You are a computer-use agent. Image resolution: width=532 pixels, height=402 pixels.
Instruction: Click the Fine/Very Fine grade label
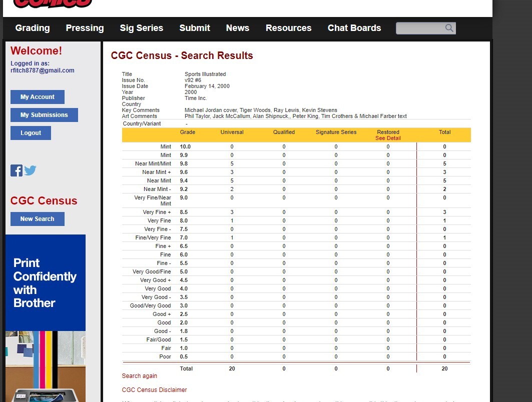(153, 237)
